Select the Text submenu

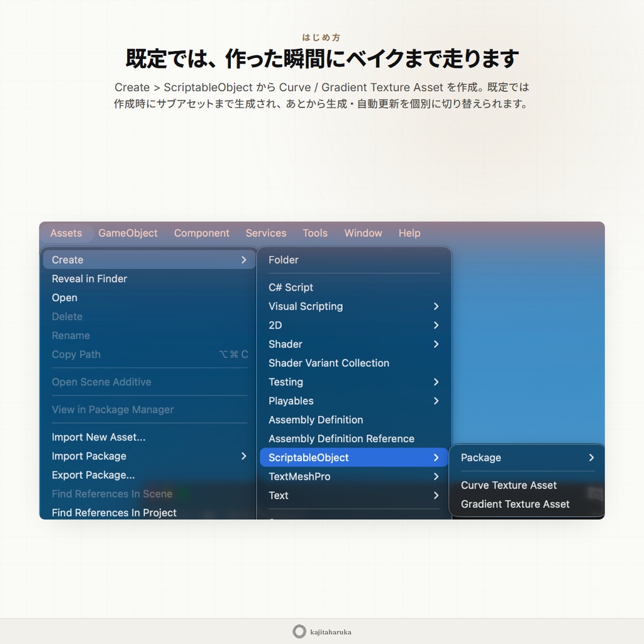tap(353, 496)
